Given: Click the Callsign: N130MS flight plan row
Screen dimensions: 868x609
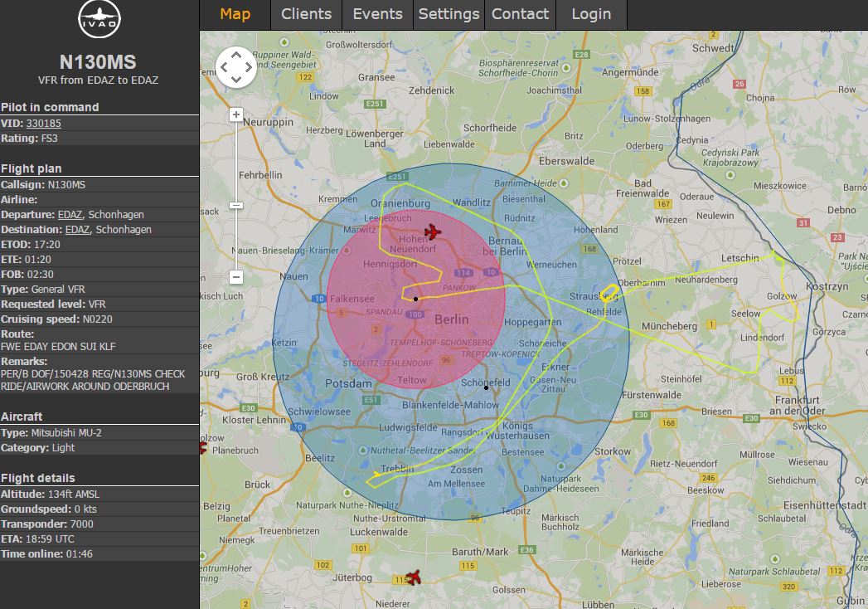Looking at the screenshot, I should [99, 184].
